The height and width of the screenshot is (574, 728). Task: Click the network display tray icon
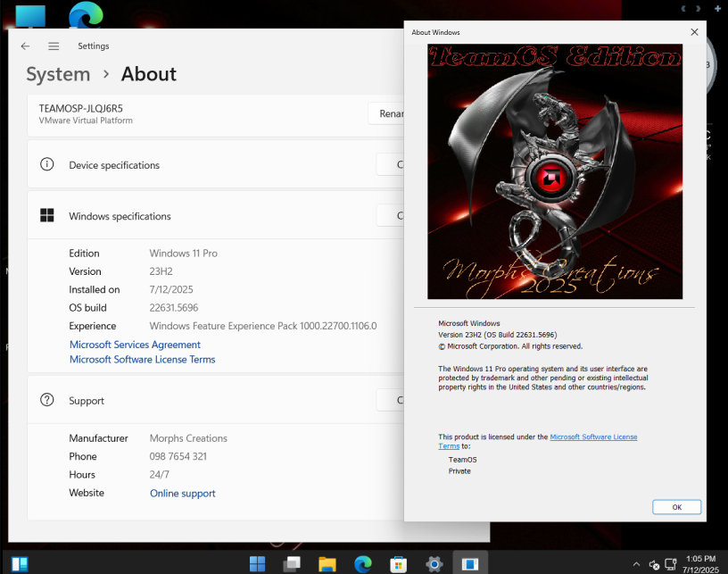pos(670,564)
